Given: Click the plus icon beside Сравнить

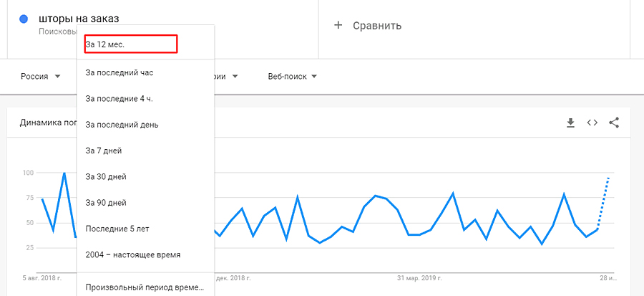Looking at the screenshot, I should [338, 26].
